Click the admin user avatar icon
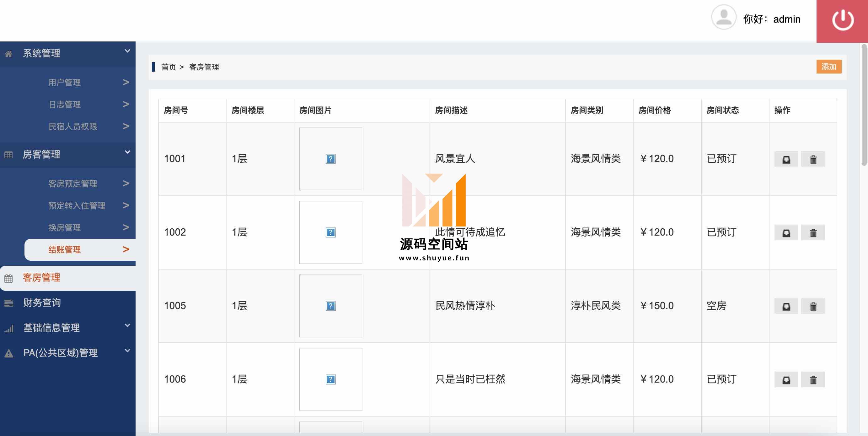 pyautogui.click(x=723, y=17)
